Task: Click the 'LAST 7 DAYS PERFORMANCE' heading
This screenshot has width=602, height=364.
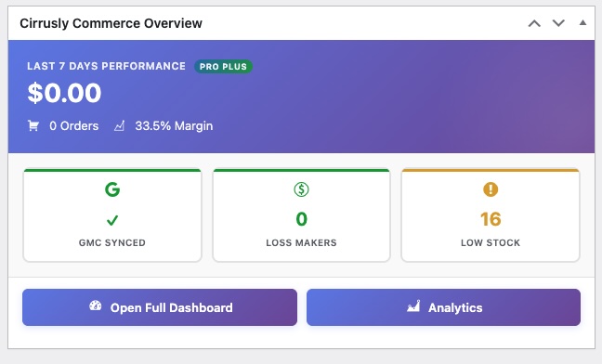Action: point(106,66)
